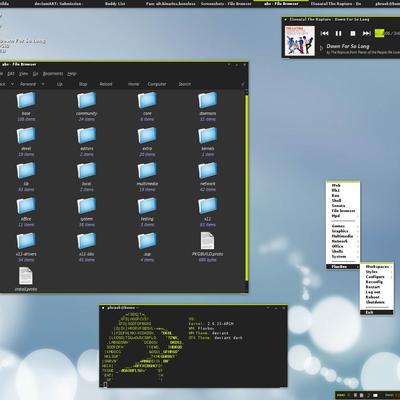Image resolution: width=400 pixels, height=400 pixels.
Task: Select the install.proto file icon
Action: tap(26, 276)
